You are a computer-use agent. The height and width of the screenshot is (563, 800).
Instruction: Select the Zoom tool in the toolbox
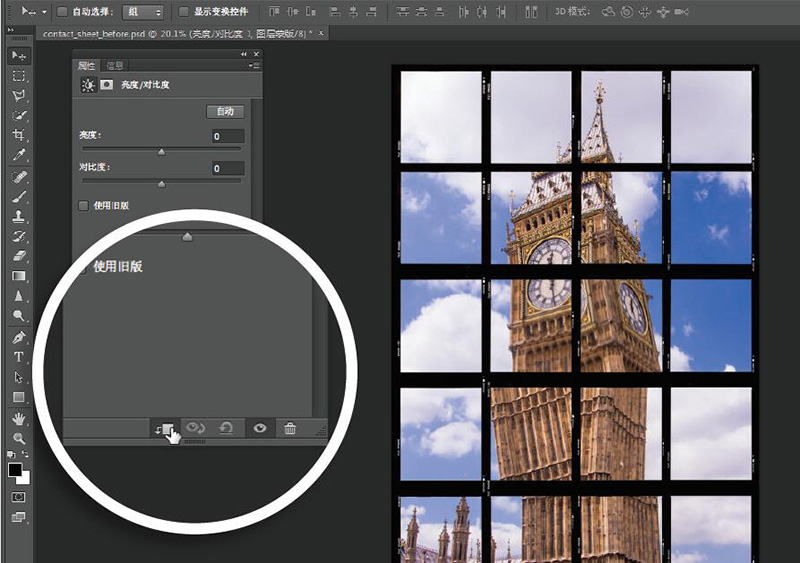point(19,438)
